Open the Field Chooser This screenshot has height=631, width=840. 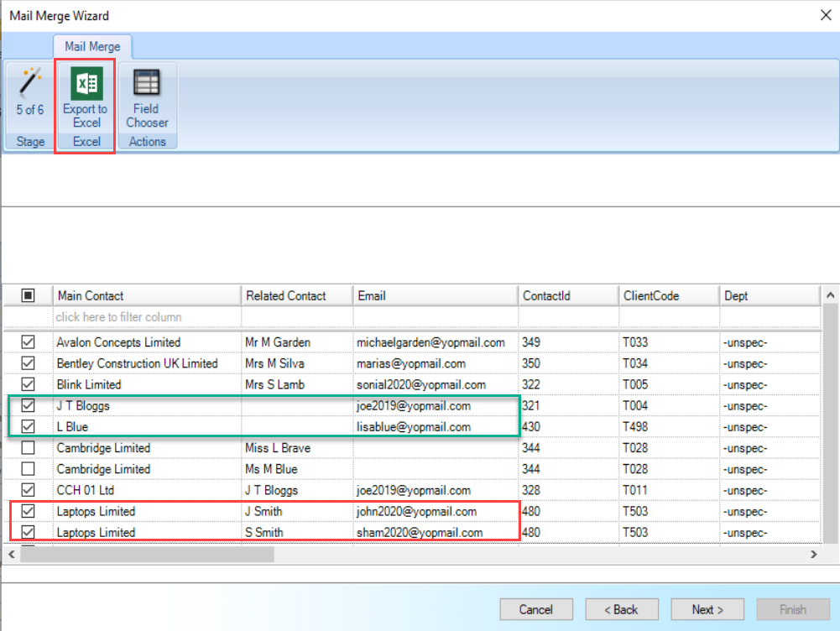point(147,99)
